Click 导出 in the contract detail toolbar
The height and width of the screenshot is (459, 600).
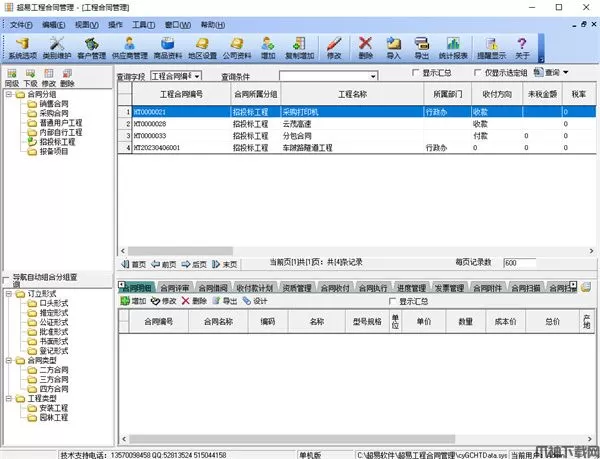pyautogui.click(x=225, y=301)
